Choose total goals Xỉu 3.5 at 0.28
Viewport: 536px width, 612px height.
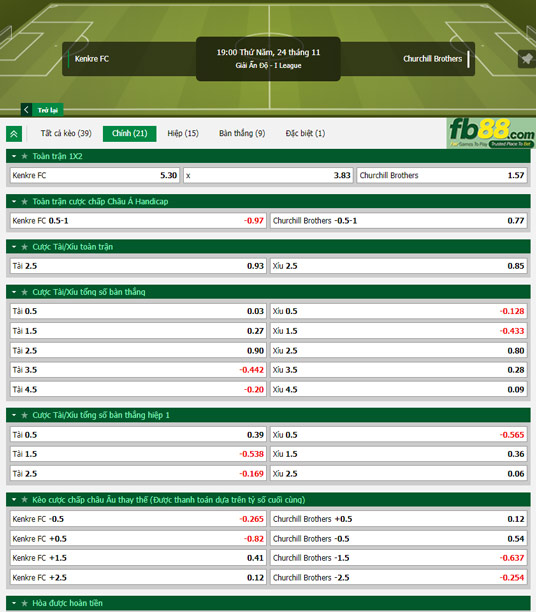(399, 370)
